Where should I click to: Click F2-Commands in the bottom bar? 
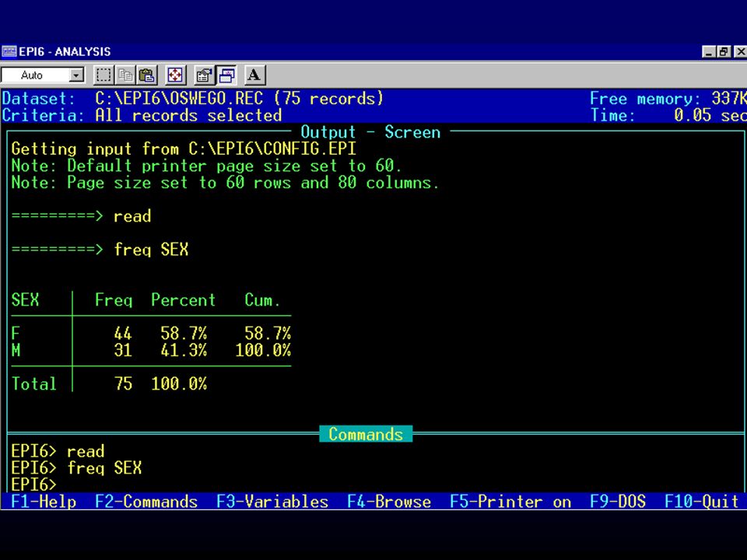coord(146,502)
